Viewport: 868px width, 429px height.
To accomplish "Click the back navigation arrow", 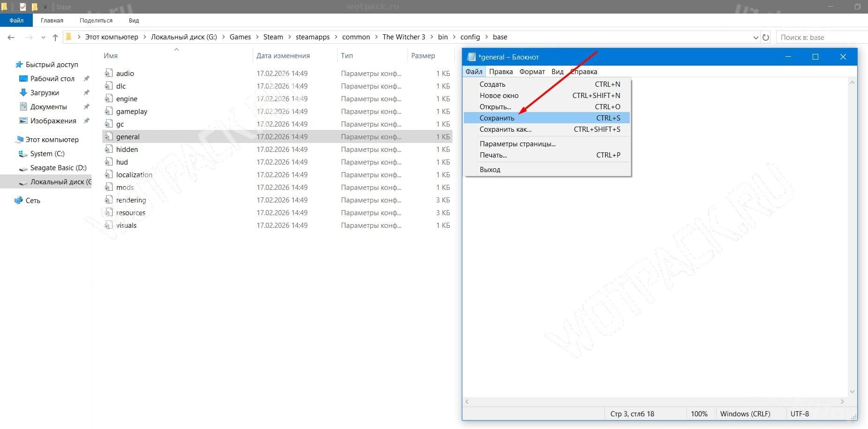I will pos(11,37).
